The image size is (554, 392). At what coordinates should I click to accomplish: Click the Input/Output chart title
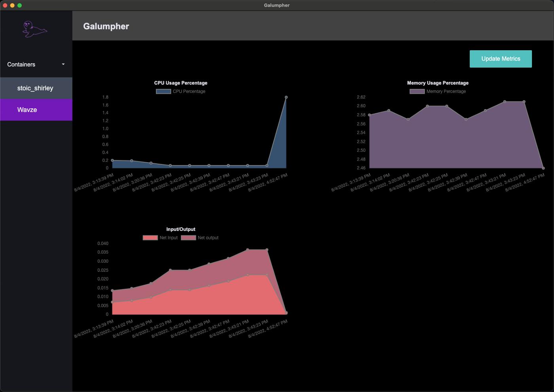(x=181, y=229)
